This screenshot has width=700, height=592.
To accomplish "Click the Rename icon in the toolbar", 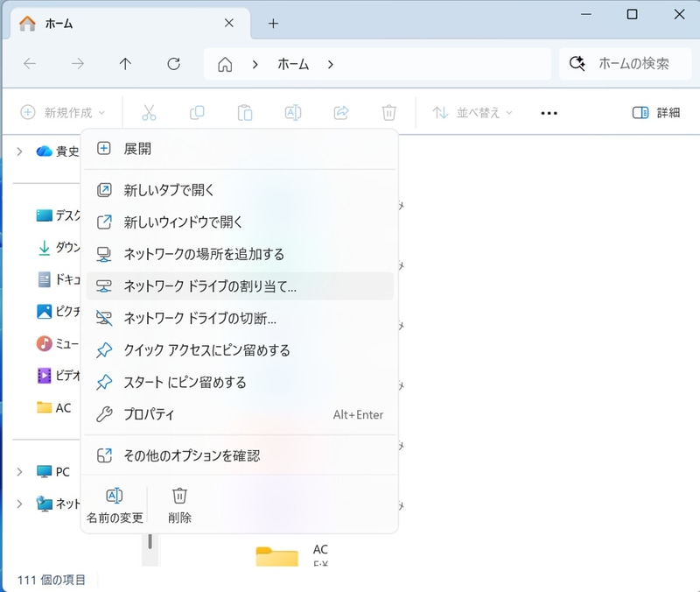I will click(293, 112).
